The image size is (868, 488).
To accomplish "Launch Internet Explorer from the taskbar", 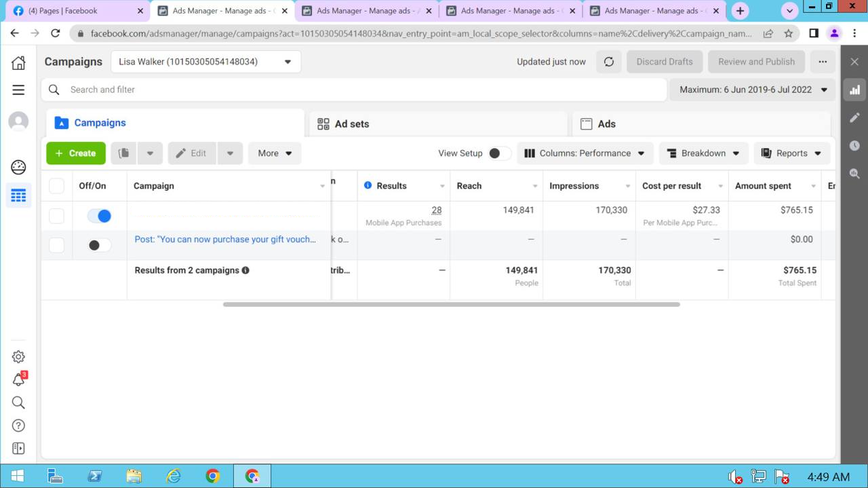I will 174,476.
